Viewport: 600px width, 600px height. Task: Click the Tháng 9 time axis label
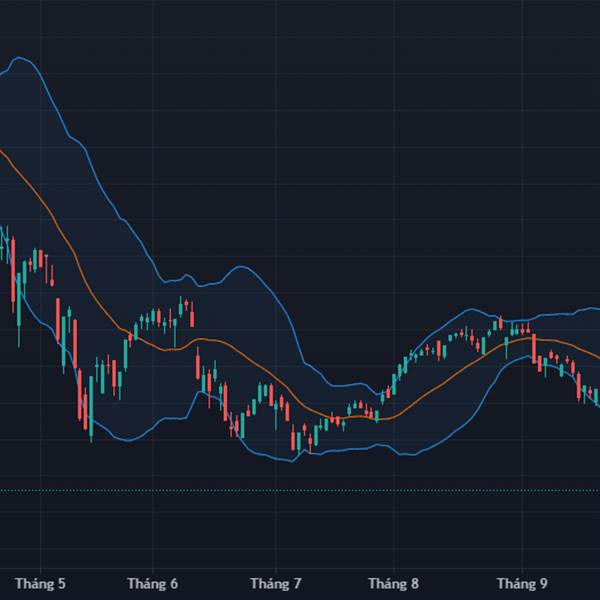click(522, 584)
